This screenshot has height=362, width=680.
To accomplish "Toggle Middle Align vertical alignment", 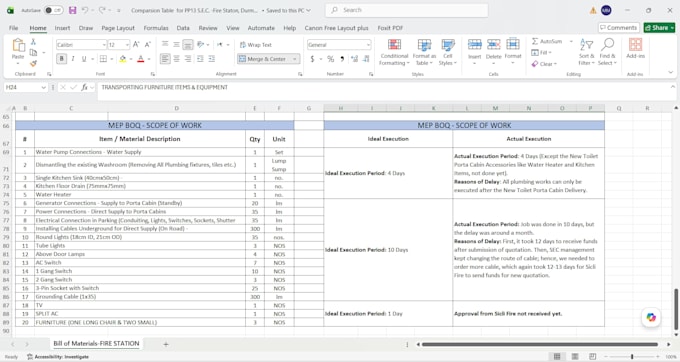I will click(x=177, y=45).
